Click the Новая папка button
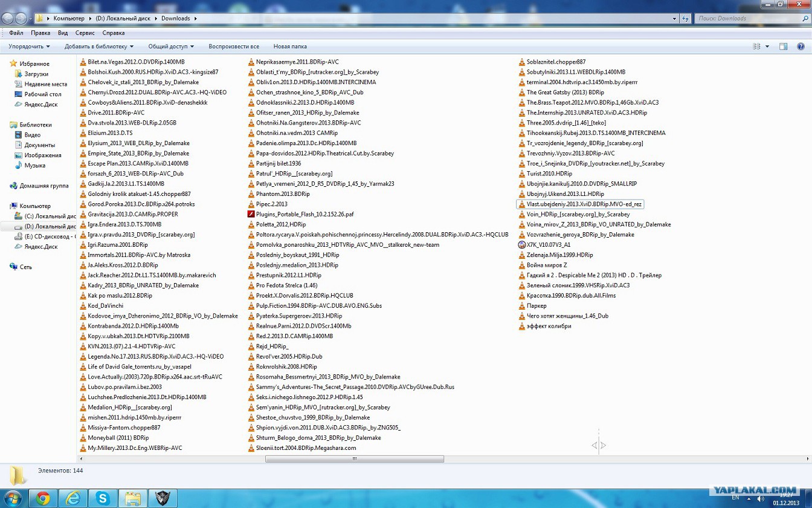 (290, 47)
